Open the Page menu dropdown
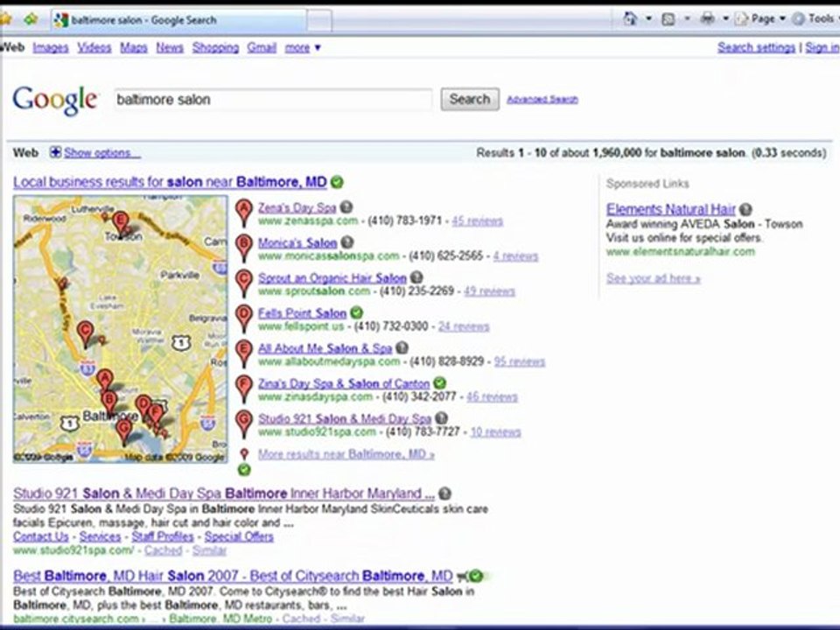Screen dimensions: 840x630 point(760,19)
